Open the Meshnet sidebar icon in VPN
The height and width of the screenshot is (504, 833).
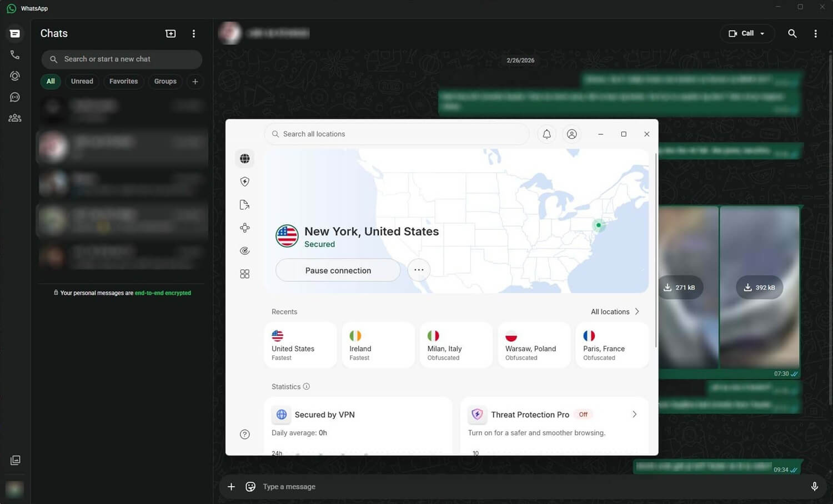coord(245,228)
